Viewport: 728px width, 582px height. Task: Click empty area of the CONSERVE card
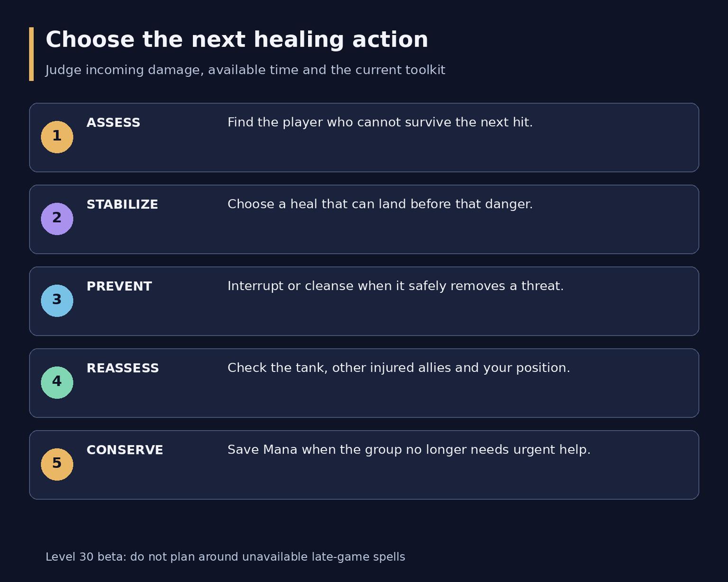click(x=427, y=479)
